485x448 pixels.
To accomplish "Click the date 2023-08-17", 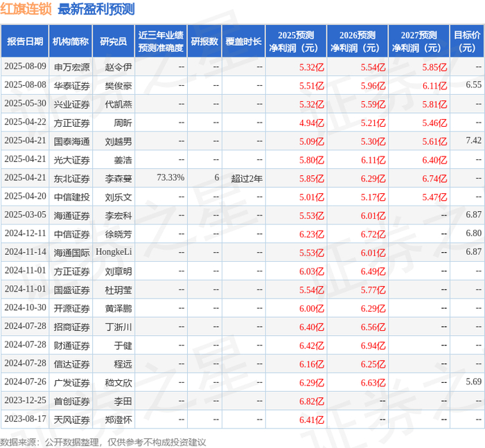I will [25, 419].
